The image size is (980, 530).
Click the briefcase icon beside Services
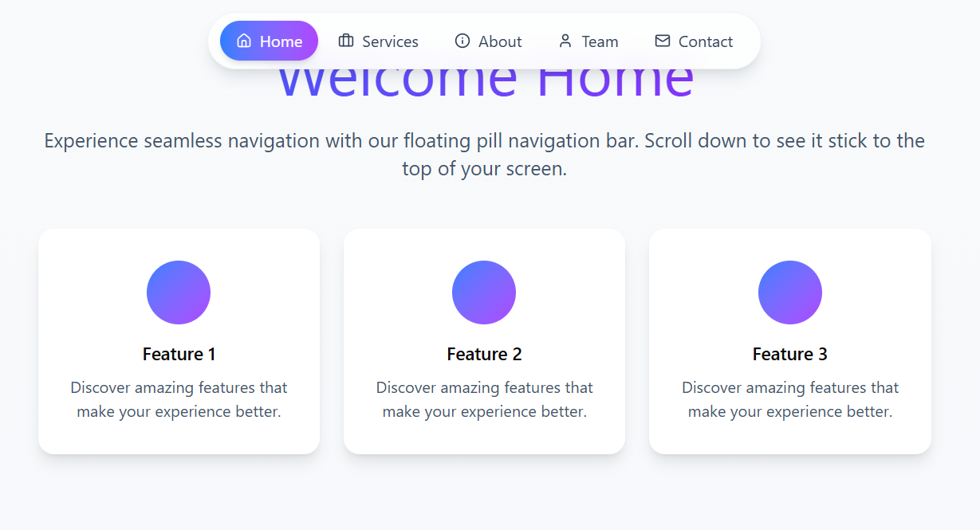pyautogui.click(x=346, y=41)
